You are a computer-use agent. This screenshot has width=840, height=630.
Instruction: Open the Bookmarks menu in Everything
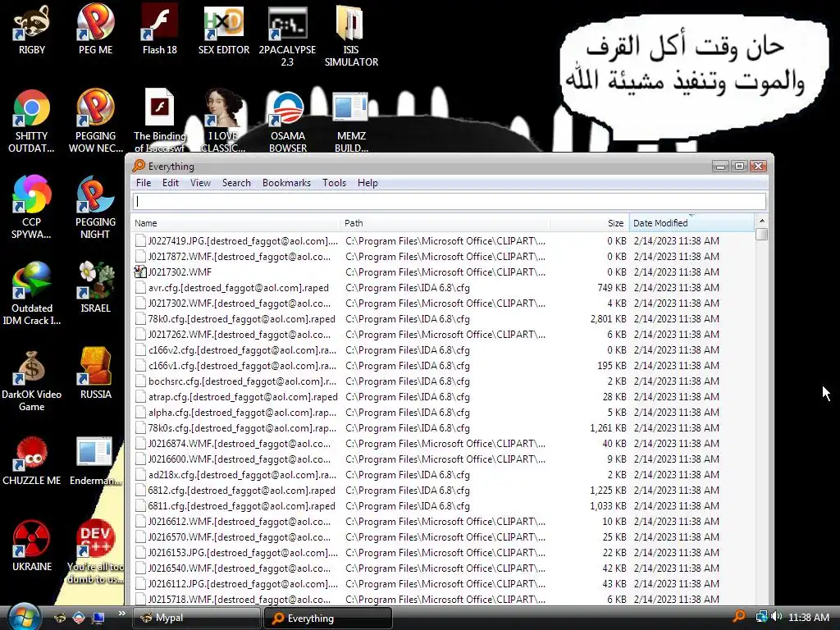pos(286,183)
